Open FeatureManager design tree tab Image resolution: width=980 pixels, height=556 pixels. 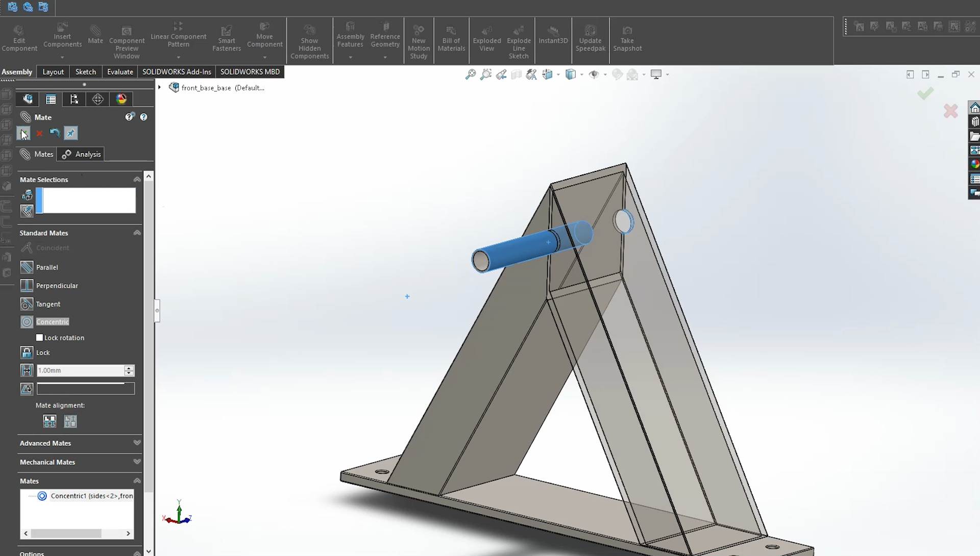point(28,99)
